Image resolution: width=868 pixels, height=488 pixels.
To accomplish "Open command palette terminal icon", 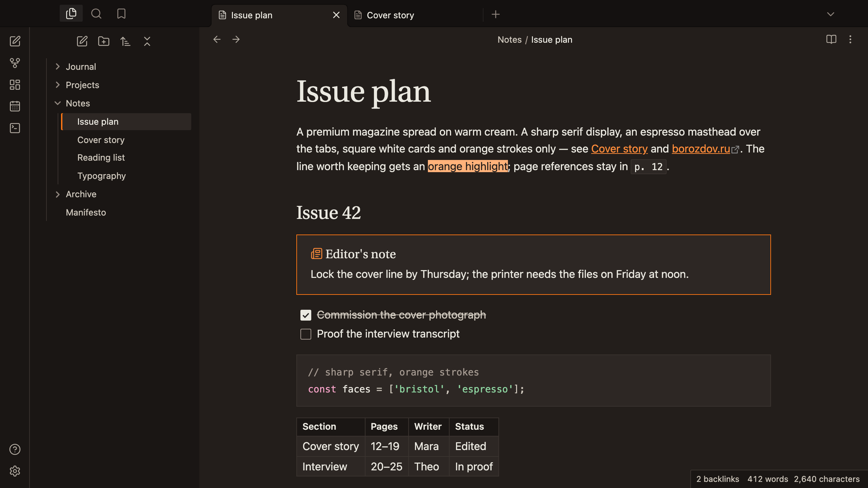I will pyautogui.click(x=15, y=128).
